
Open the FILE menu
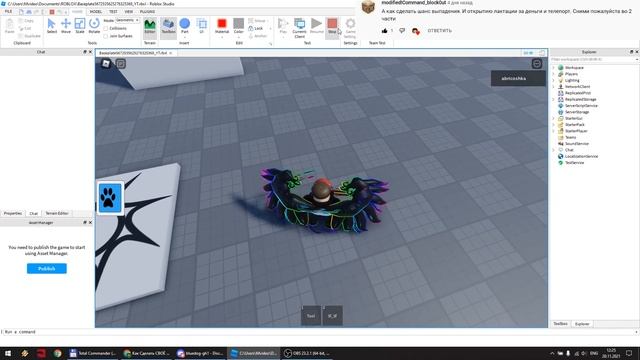8,12
